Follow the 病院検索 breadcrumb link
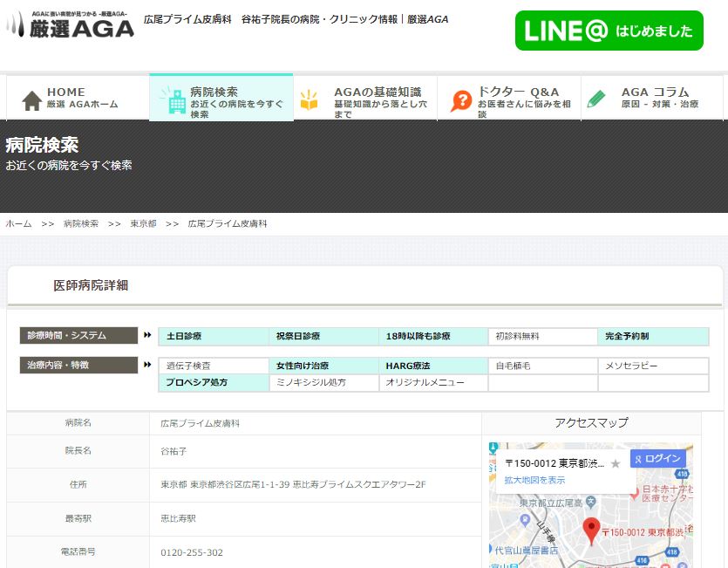728x568 pixels. [81, 223]
